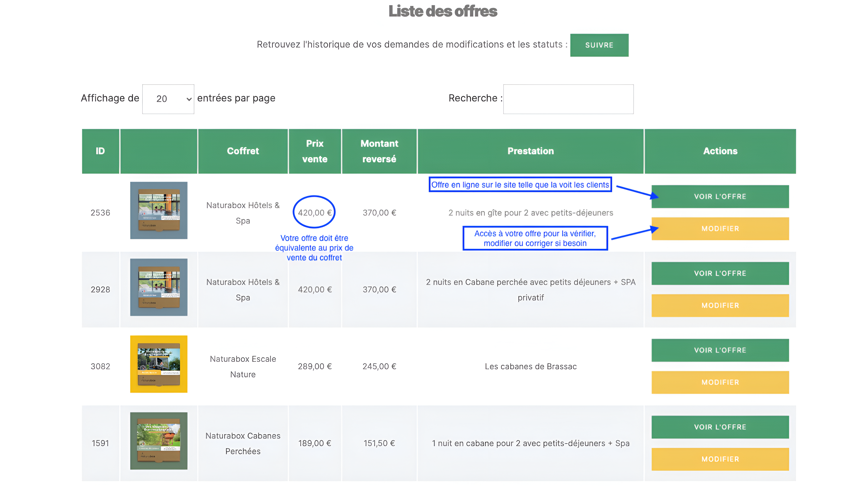868x488 pixels.
Task: Modify offer ID 2928
Action: [x=720, y=305]
